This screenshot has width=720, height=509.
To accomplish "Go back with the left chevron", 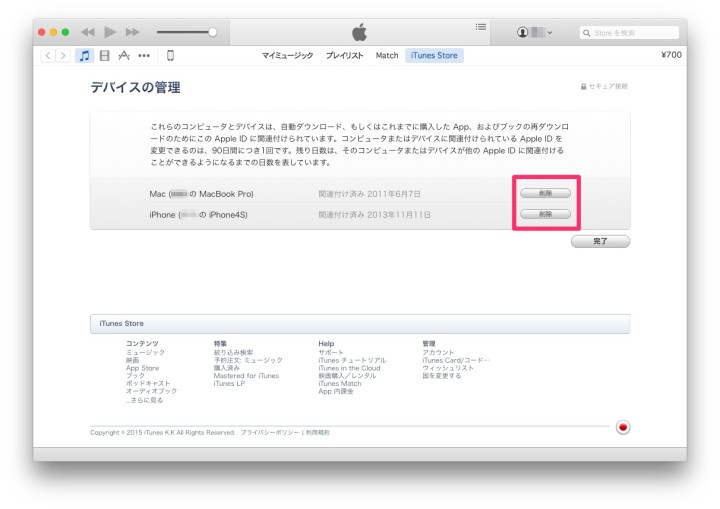I will [x=48, y=56].
